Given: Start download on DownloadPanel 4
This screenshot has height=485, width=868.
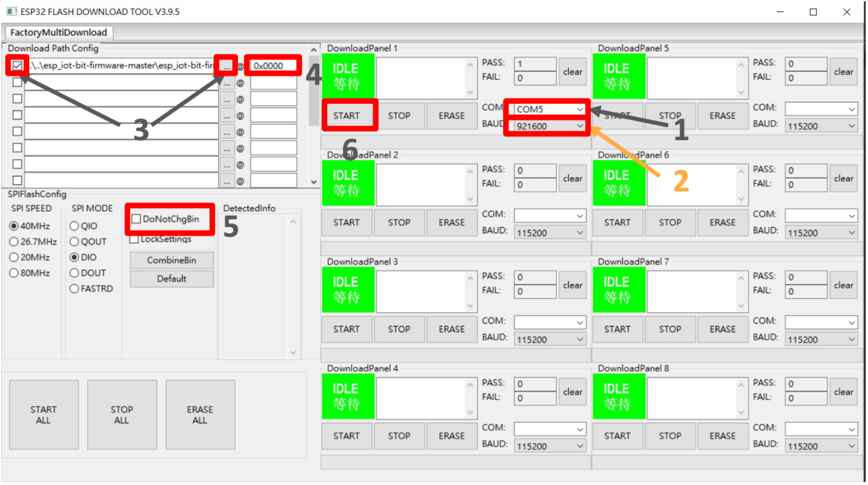Looking at the screenshot, I should (x=347, y=436).
